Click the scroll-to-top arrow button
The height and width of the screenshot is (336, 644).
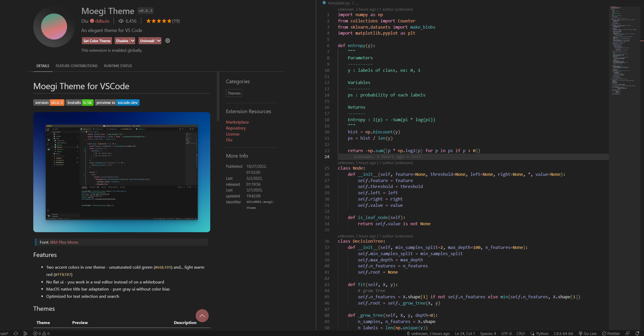click(202, 316)
